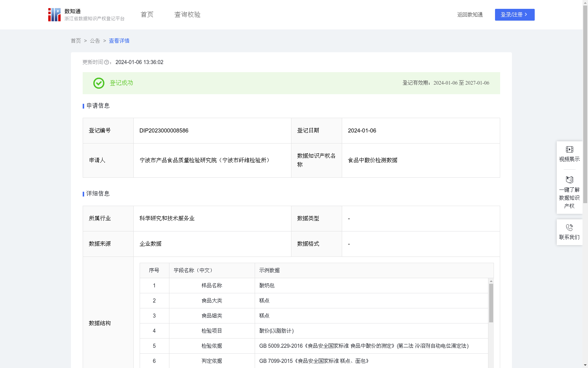Click the 返回数知通 link
588x368 pixels.
[x=470, y=15]
